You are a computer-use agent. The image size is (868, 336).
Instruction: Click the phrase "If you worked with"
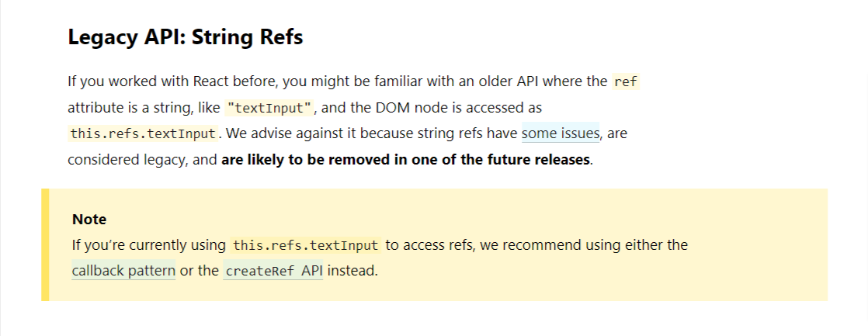[129, 82]
